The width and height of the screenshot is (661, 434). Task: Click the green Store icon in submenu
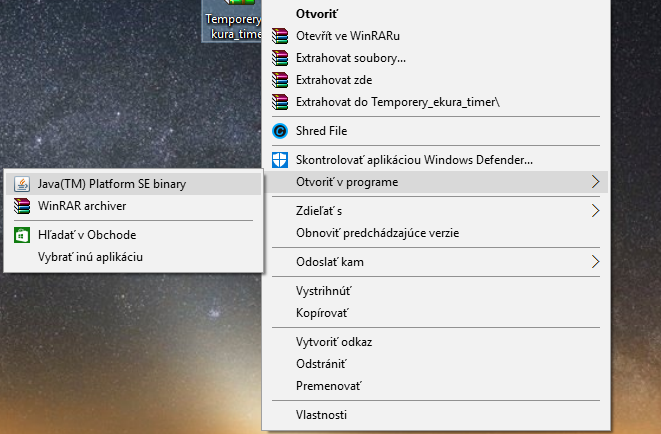[x=21, y=235]
